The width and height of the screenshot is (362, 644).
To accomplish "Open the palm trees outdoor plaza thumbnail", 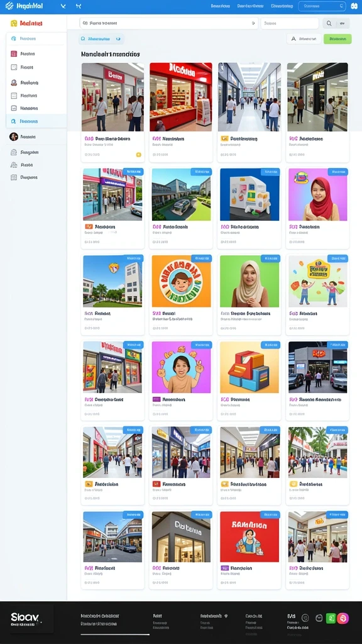I will pyautogui.click(x=317, y=452).
